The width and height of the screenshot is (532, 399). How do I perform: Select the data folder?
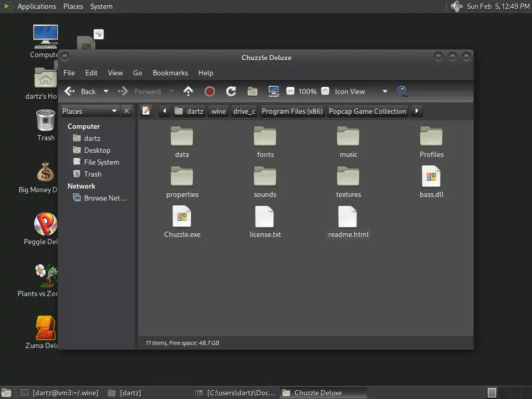[x=182, y=142]
